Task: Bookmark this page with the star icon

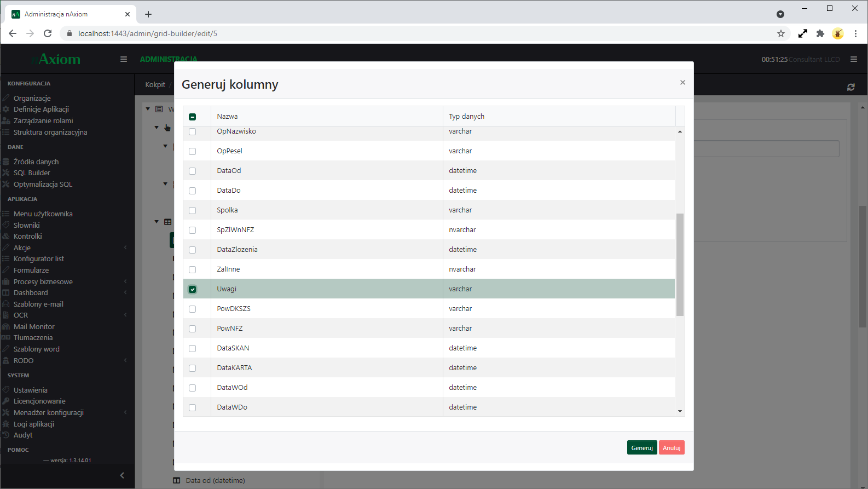Action: pyautogui.click(x=781, y=33)
